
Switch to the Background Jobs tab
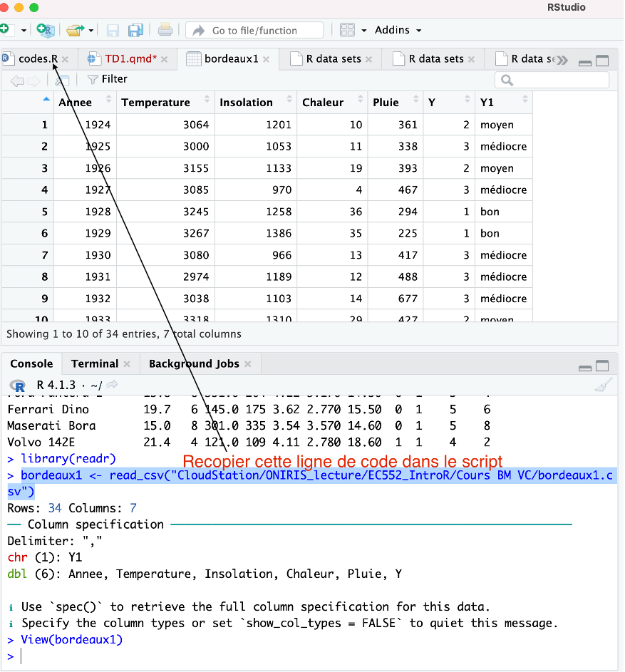pyautogui.click(x=194, y=364)
